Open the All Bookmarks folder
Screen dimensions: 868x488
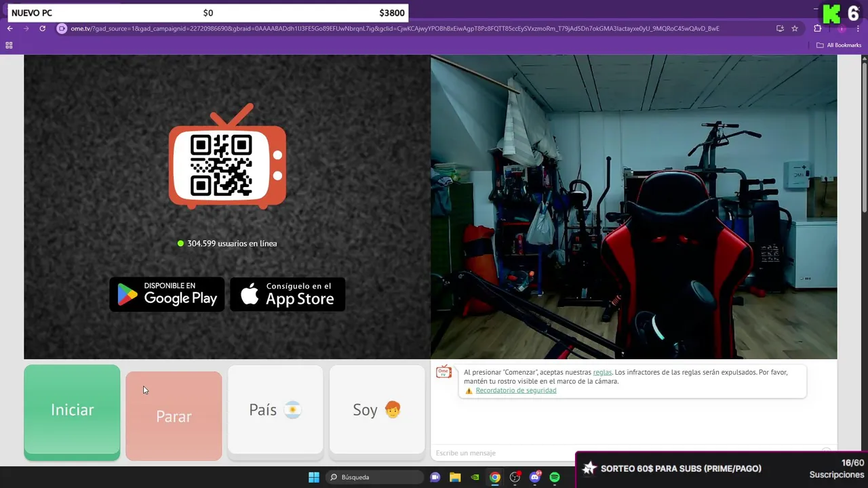[x=839, y=45]
